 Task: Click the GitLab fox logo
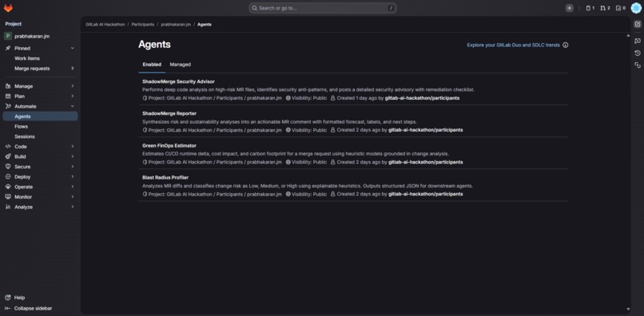8,8
